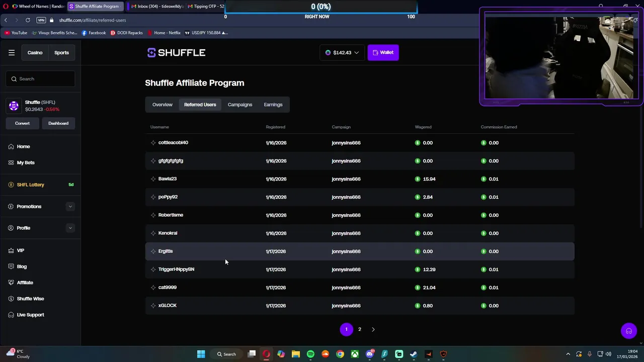The image size is (644, 362).
Task: Click the Dashboard button
Action: (58, 123)
